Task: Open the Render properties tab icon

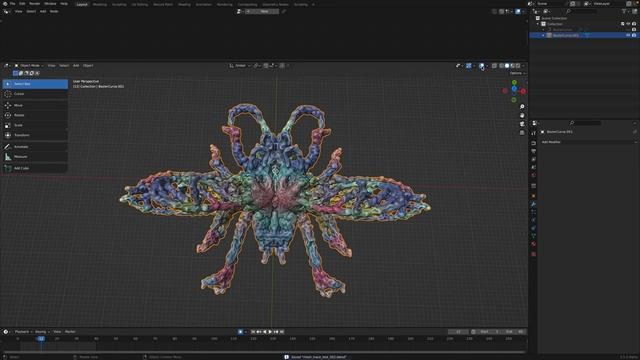Action: (533, 143)
